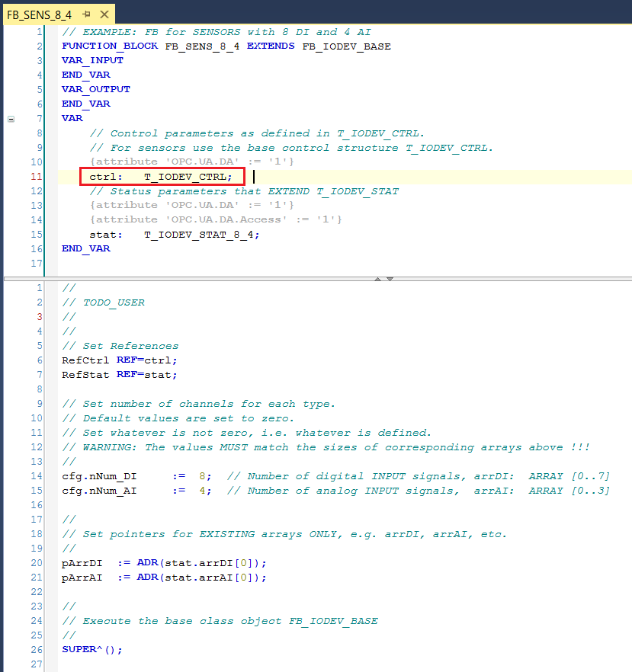The image size is (632, 672).
Task: Click line number 26 in the code pane
Action: tap(35, 649)
